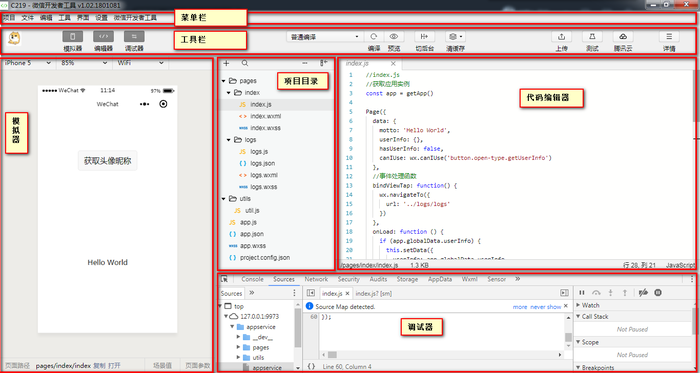The width and height of the screenshot is (700, 373).
Task: Collapse the pages folder
Action: 223,81
